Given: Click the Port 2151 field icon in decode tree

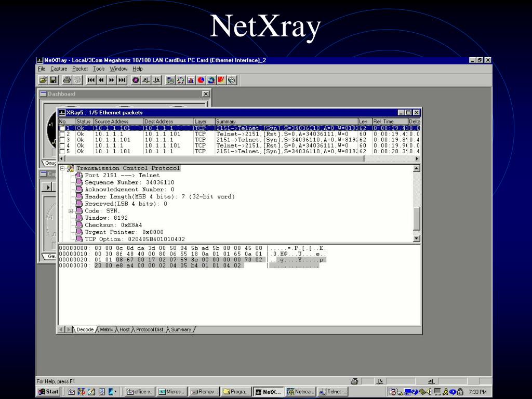Looking at the screenshot, I should point(79,176).
